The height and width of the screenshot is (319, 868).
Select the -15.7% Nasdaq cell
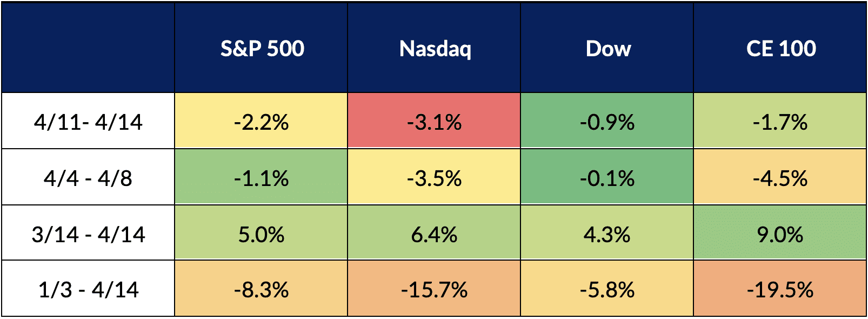point(434,289)
